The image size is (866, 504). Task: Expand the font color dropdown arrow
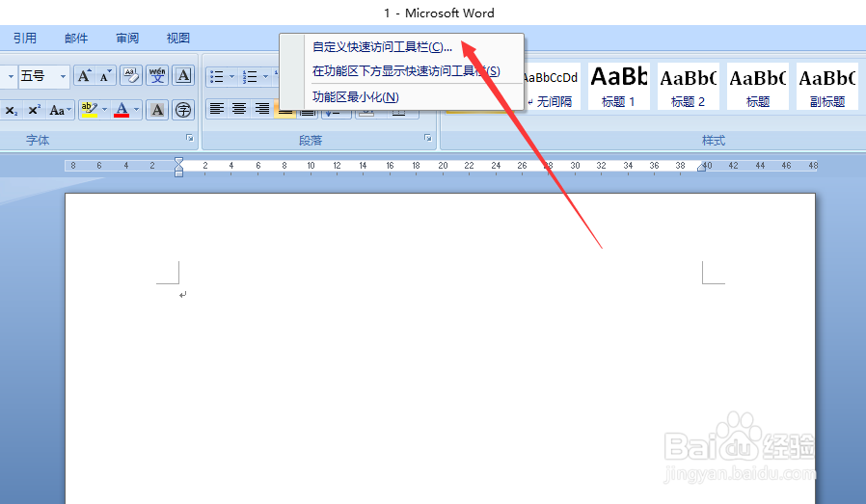click(136, 110)
